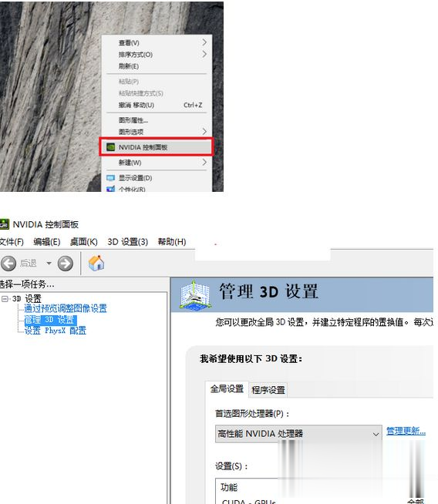Switch to the 程序设置 tab
This screenshot has width=438, height=504.
[x=268, y=390]
